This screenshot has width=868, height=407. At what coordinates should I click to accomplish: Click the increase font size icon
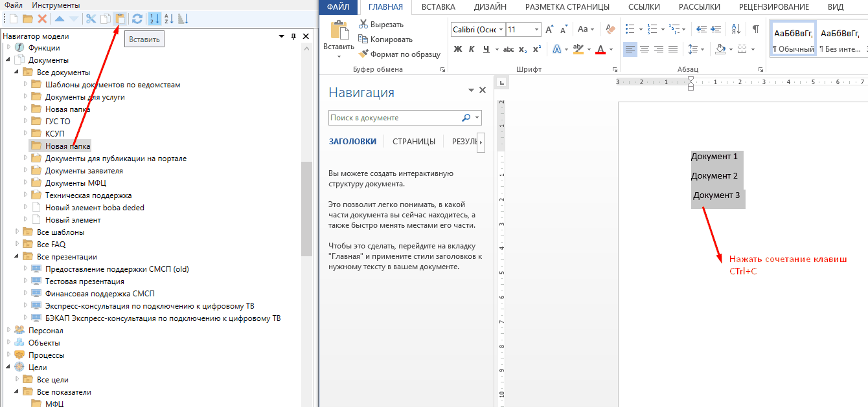click(550, 29)
